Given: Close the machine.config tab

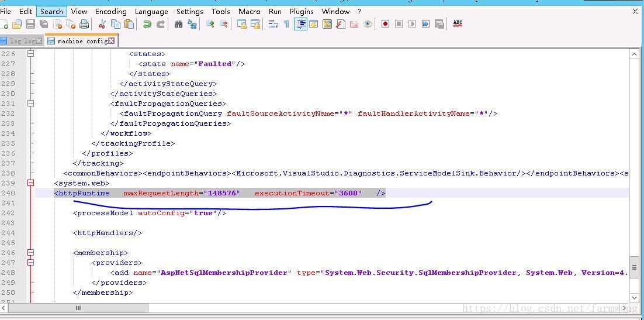Looking at the screenshot, I should tap(111, 41).
